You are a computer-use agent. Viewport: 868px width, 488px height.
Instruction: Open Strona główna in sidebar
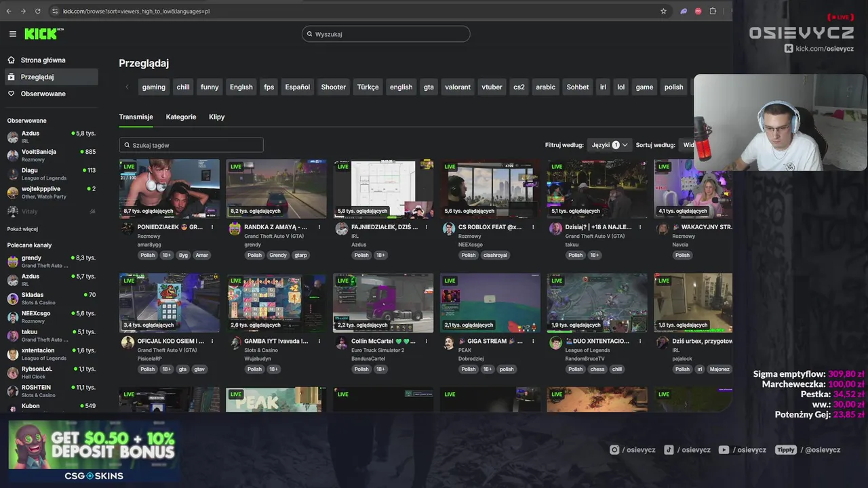(x=51, y=60)
